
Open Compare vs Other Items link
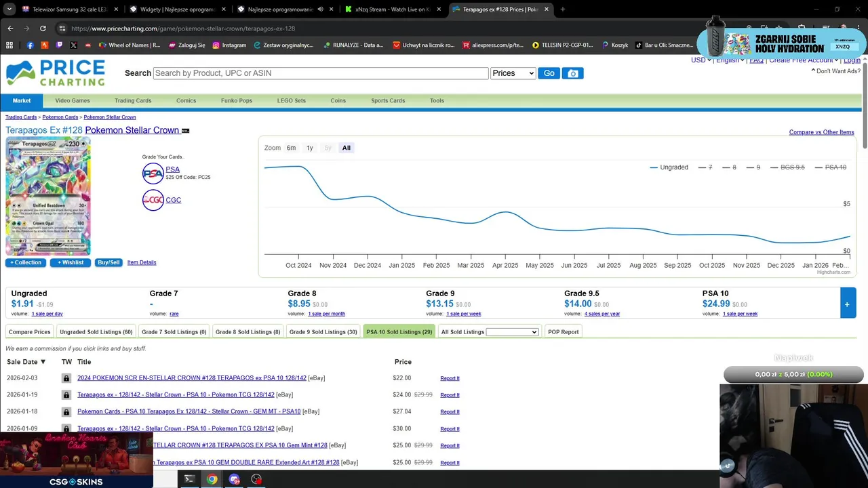click(x=821, y=132)
